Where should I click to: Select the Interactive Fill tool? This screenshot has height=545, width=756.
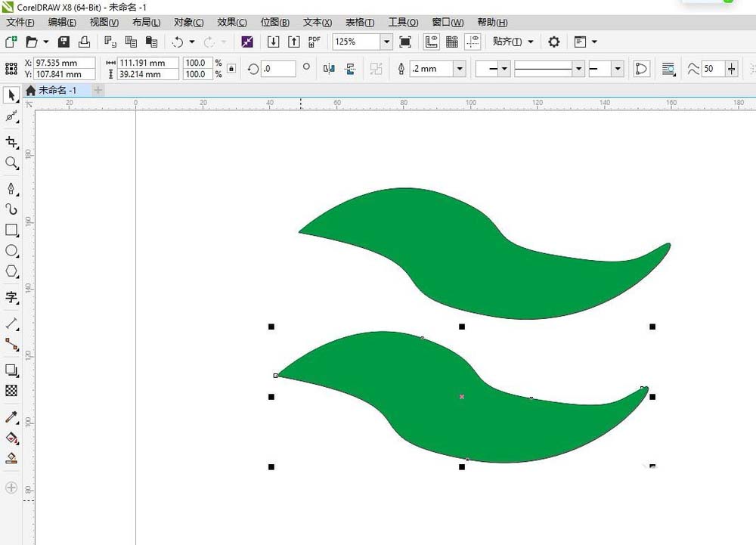click(11, 438)
